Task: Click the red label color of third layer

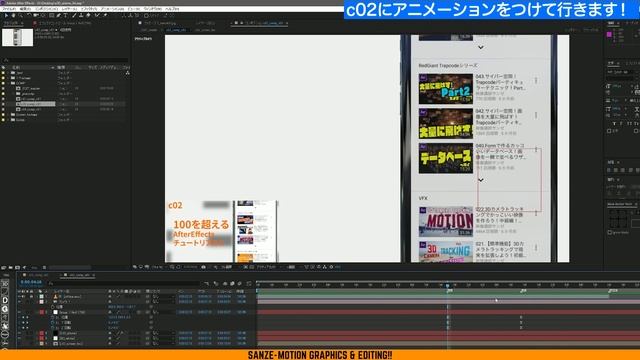Action: 41,312
